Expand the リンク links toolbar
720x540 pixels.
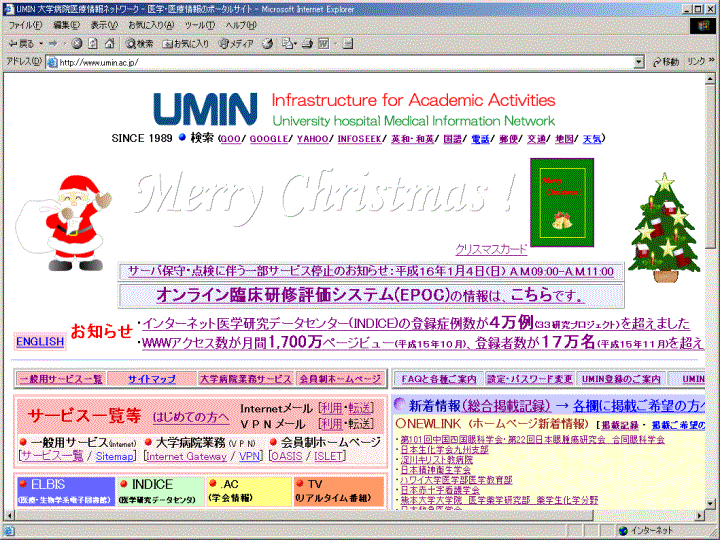tap(695, 62)
